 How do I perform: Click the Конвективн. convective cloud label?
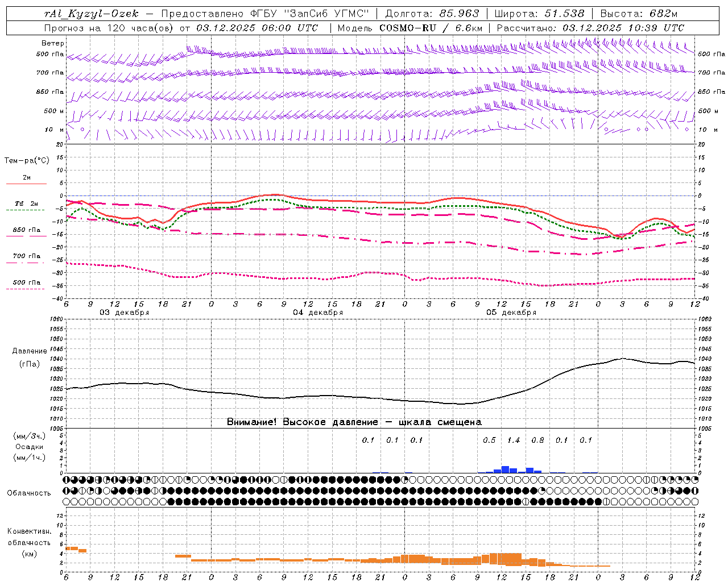tap(29, 531)
